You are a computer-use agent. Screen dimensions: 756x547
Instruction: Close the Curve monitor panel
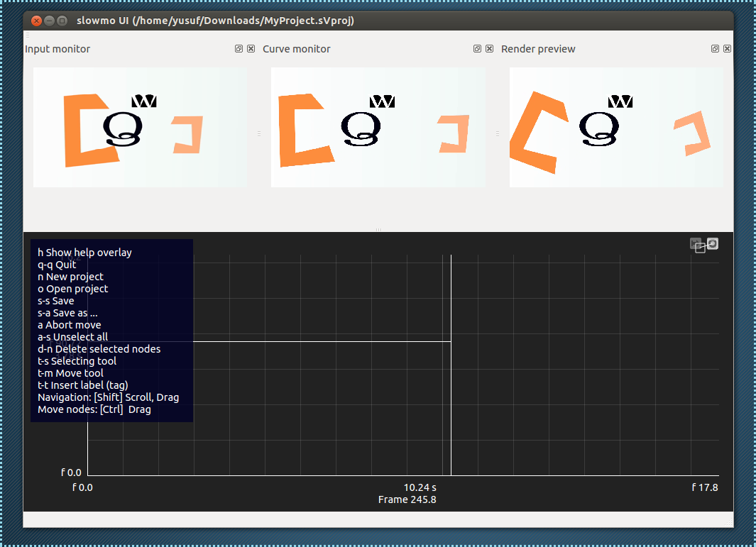pyautogui.click(x=489, y=49)
